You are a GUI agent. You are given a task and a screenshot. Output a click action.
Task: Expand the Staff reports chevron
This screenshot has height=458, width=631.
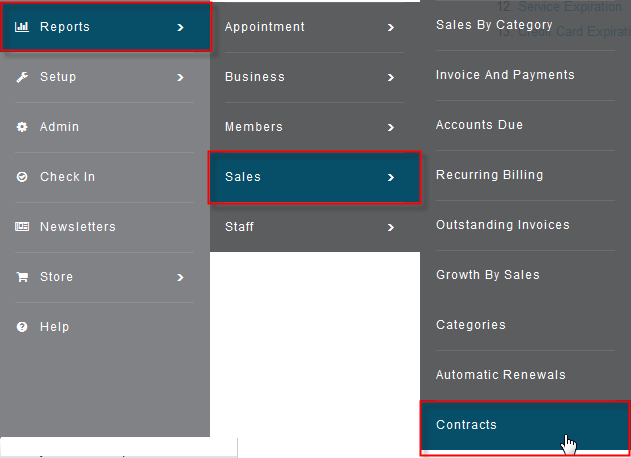coord(390,227)
